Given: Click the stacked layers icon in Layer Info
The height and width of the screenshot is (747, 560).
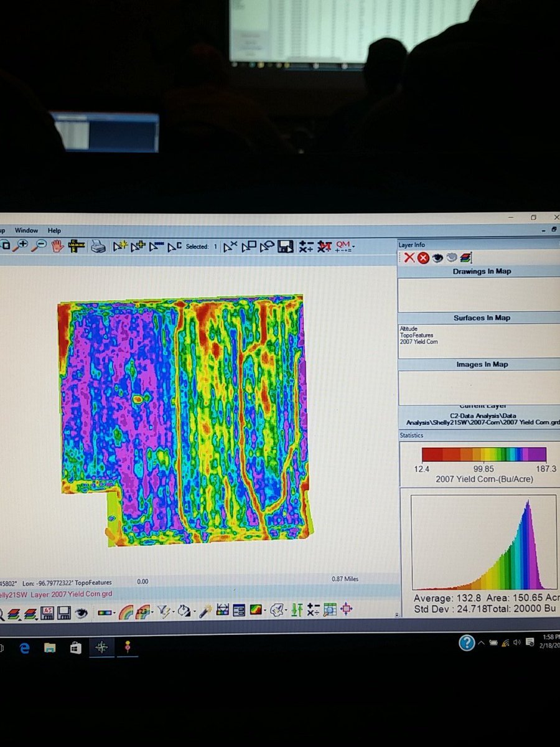Looking at the screenshot, I should click(x=466, y=258).
